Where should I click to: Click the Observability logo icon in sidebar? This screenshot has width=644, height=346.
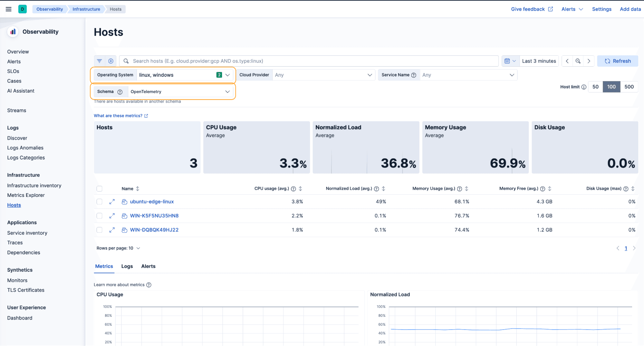pos(13,32)
